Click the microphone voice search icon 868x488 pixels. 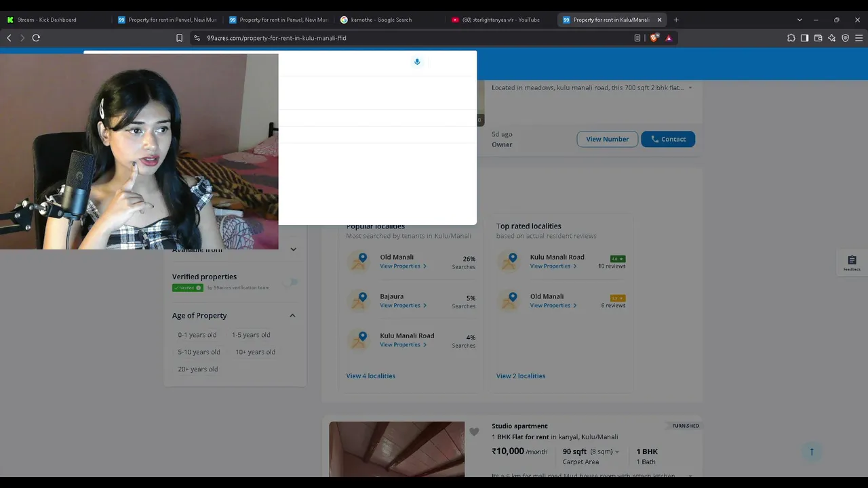click(x=417, y=62)
